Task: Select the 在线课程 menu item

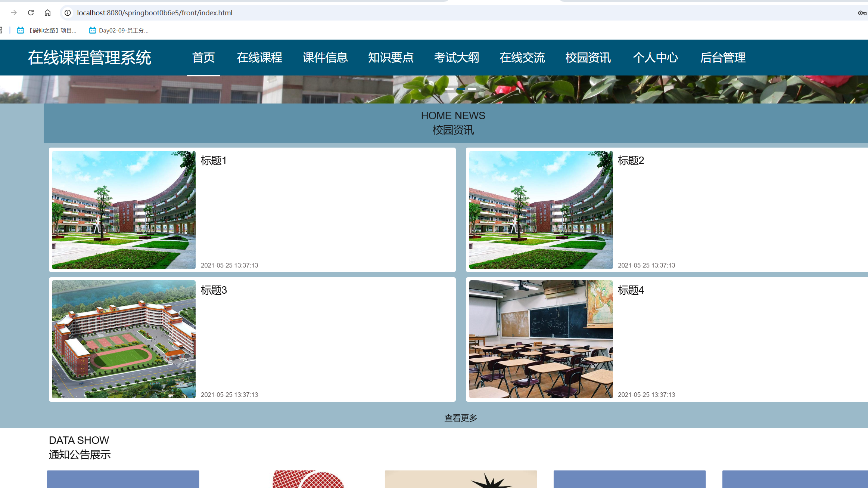Action: coord(259,58)
